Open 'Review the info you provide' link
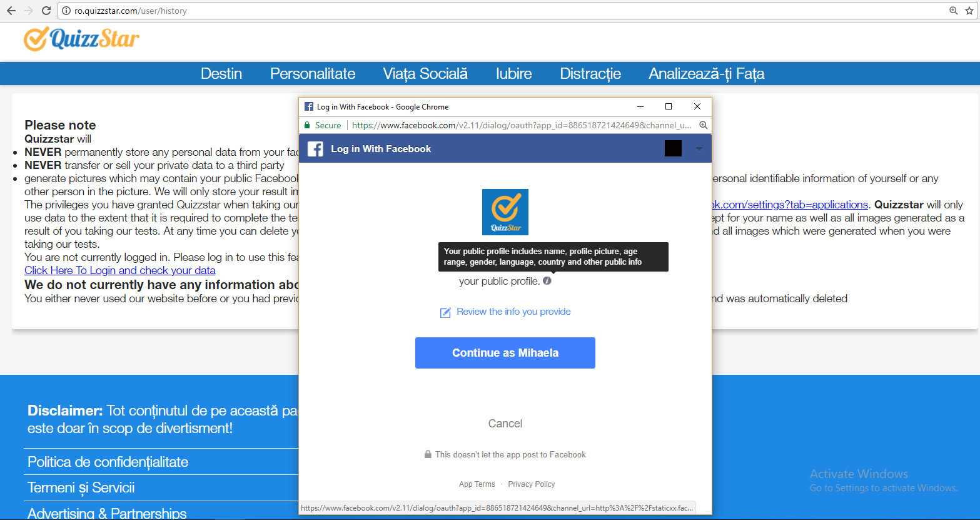The width and height of the screenshot is (980, 520). tap(513, 312)
